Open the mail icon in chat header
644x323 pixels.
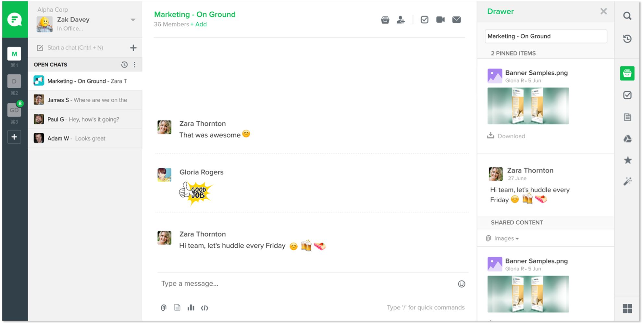point(456,20)
